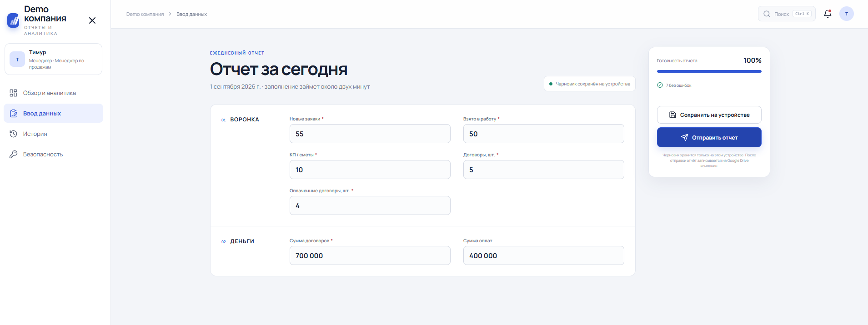Click the Новые заявки label
Image resolution: width=868 pixels, height=325 pixels.
pyautogui.click(x=305, y=119)
